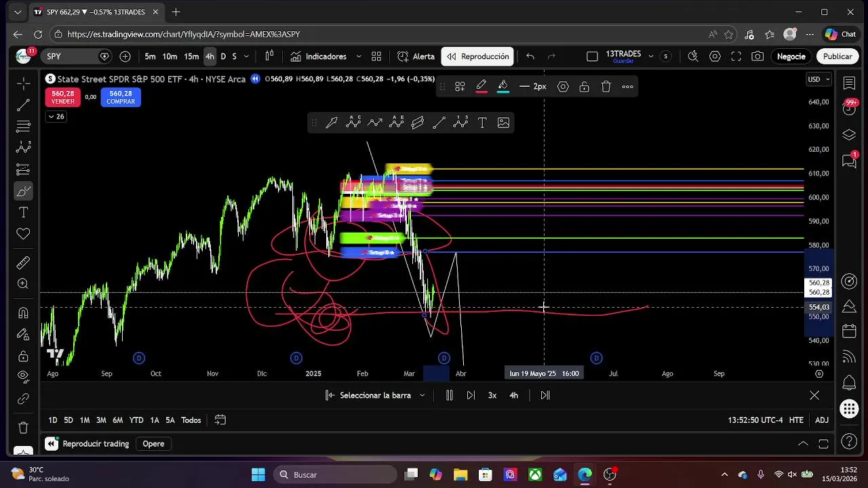This screenshot has width=868, height=488.
Task: Toggle Reproducción replay mode
Action: coord(477,56)
